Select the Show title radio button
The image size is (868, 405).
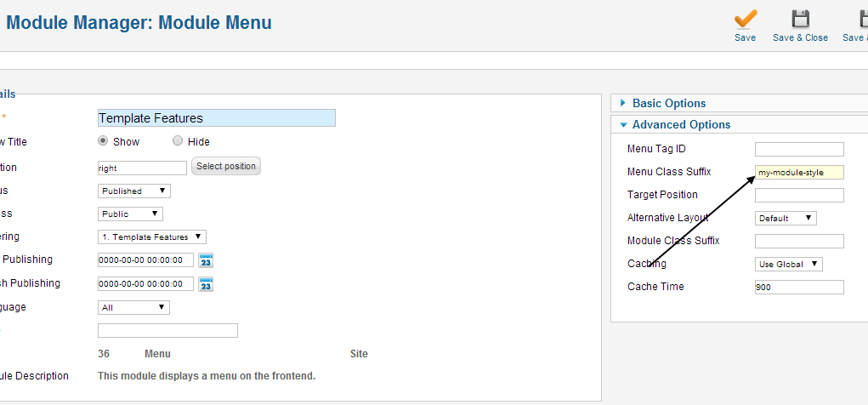pyautogui.click(x=102, y=140)
